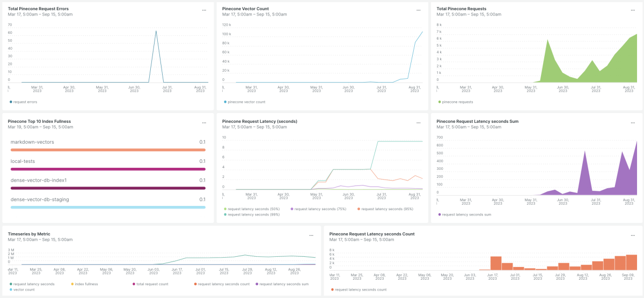644x298 pixels.
Task: Open options menu for Pinecone Top 10 Index Fullness
Action: click(x=204, y=123)
